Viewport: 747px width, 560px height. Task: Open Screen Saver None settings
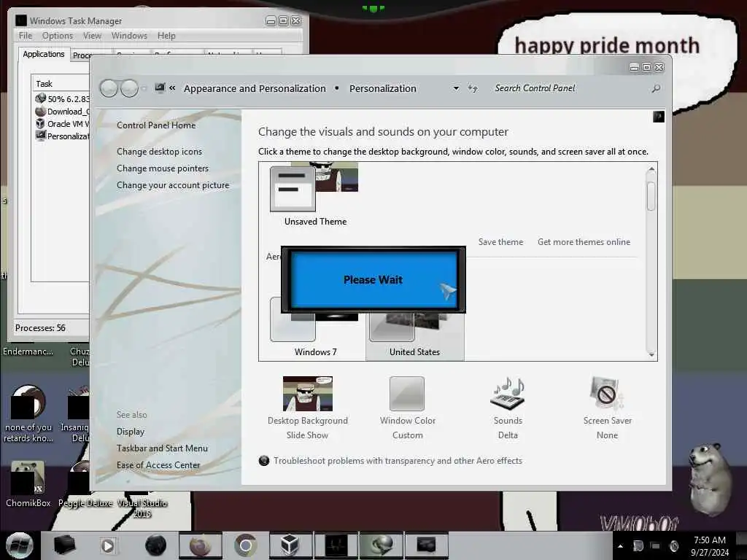point(608,408)
